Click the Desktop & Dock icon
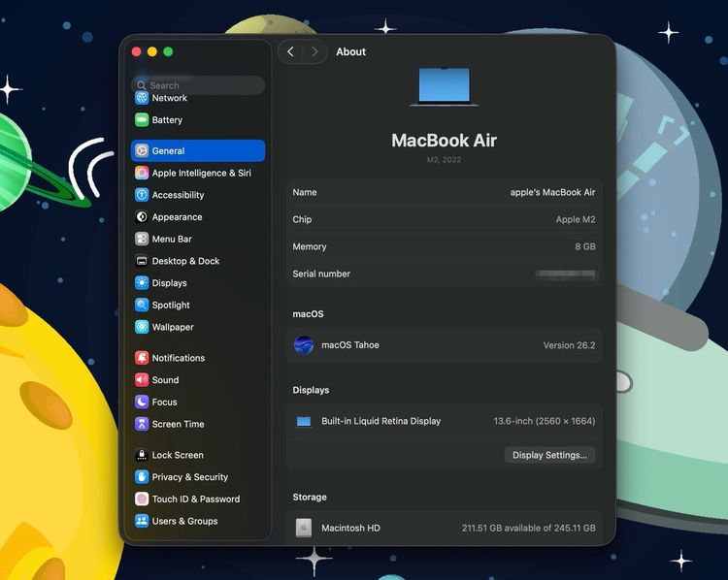The height and width of the screenshot is (580, 728). click(142, 261)
